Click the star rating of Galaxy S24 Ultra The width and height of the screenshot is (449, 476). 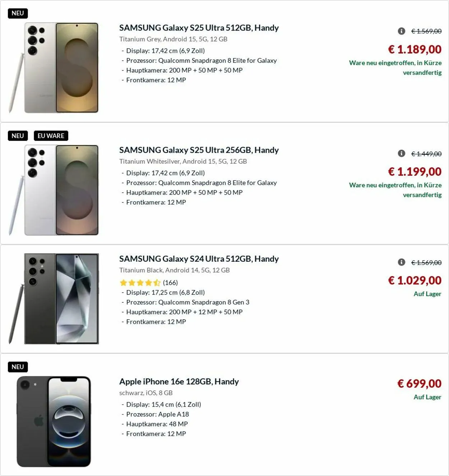[140, 283]
